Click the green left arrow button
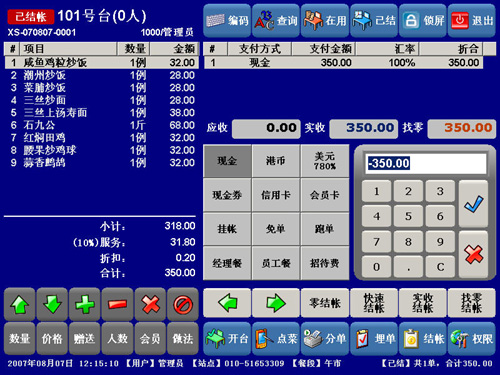Viewport: 500px width, 375px height. click(x=227, y=303)
